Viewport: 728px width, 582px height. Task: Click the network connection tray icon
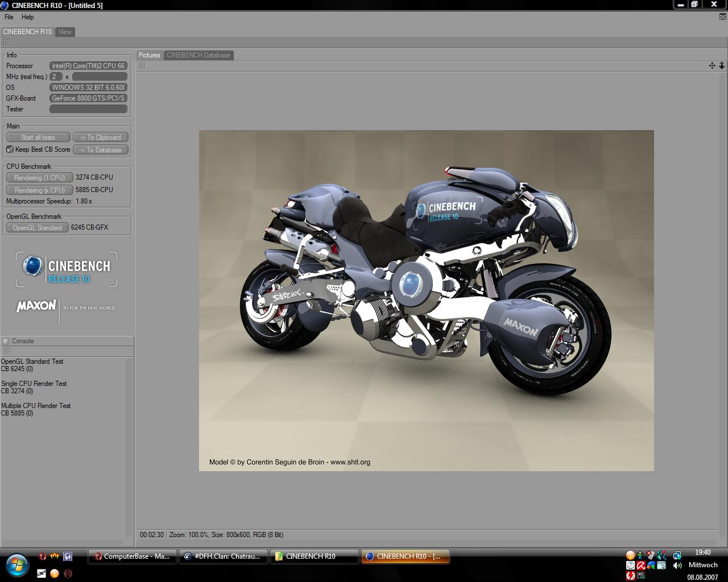pyautogui.click(x=677, y=555)
